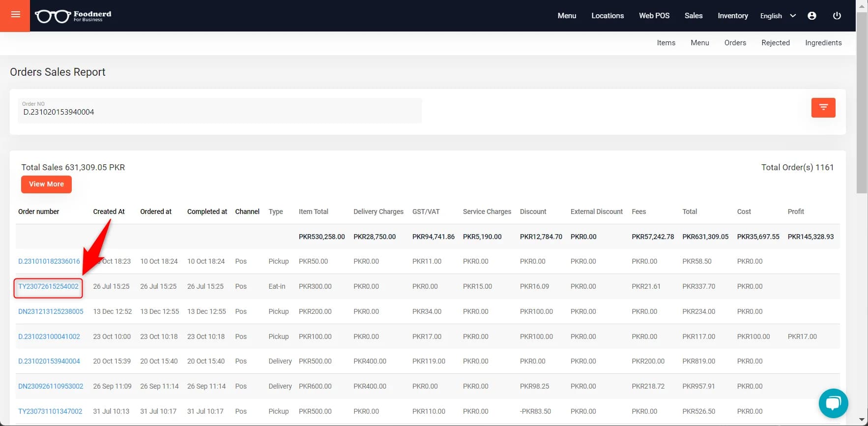Click the Created At column header
Screen dimensions: 868x426
[x=109, y=212]
